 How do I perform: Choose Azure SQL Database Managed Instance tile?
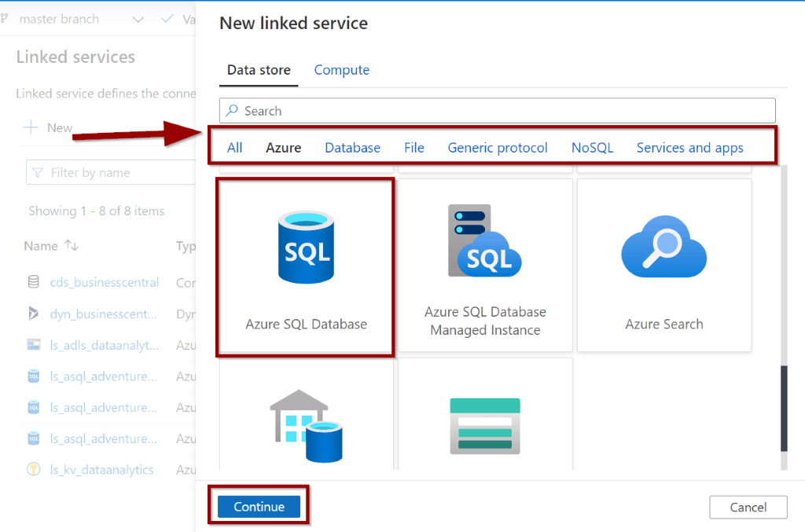(485, 266)
